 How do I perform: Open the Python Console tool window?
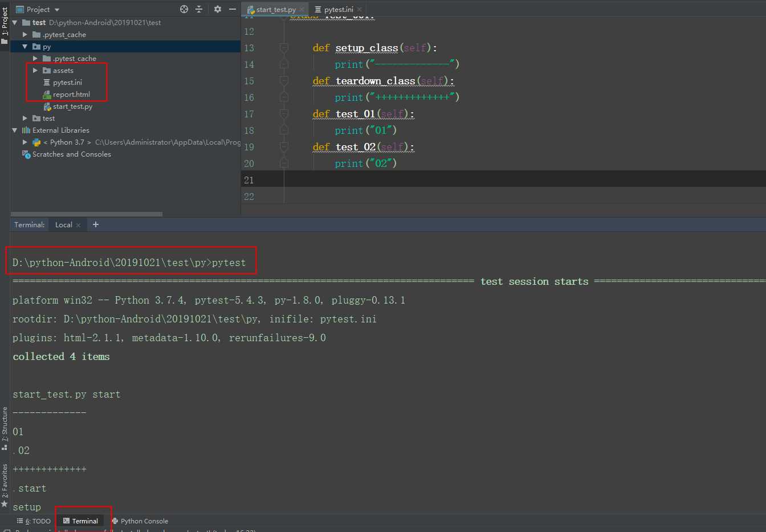pos(140,521)
